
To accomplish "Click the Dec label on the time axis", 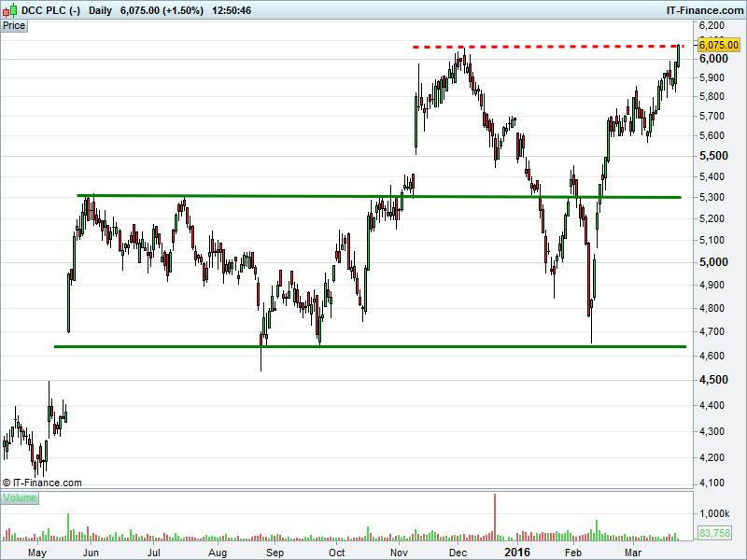I will (x=458, y=553).
